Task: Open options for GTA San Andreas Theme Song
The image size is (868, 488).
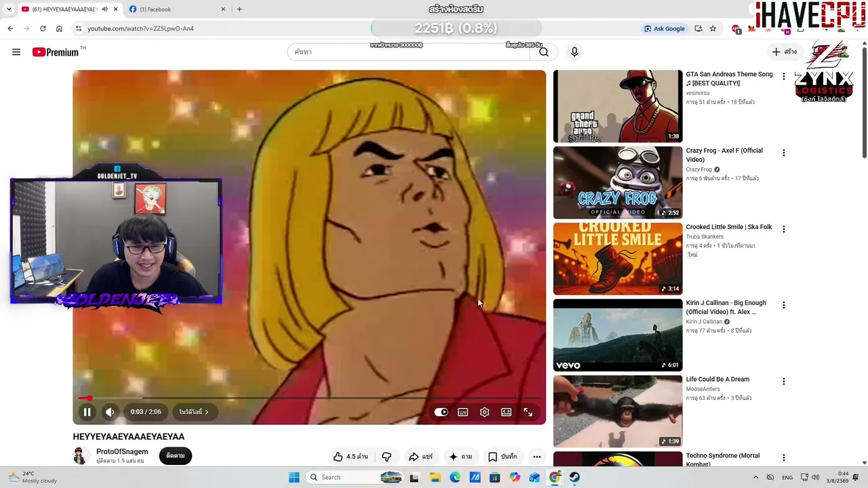Action: pos(784,77)
